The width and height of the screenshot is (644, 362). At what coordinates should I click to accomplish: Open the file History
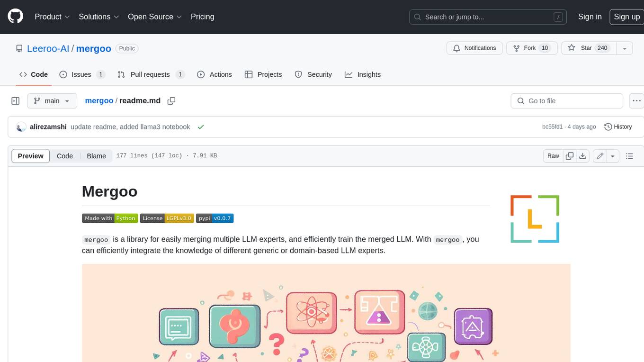(618, 127)
